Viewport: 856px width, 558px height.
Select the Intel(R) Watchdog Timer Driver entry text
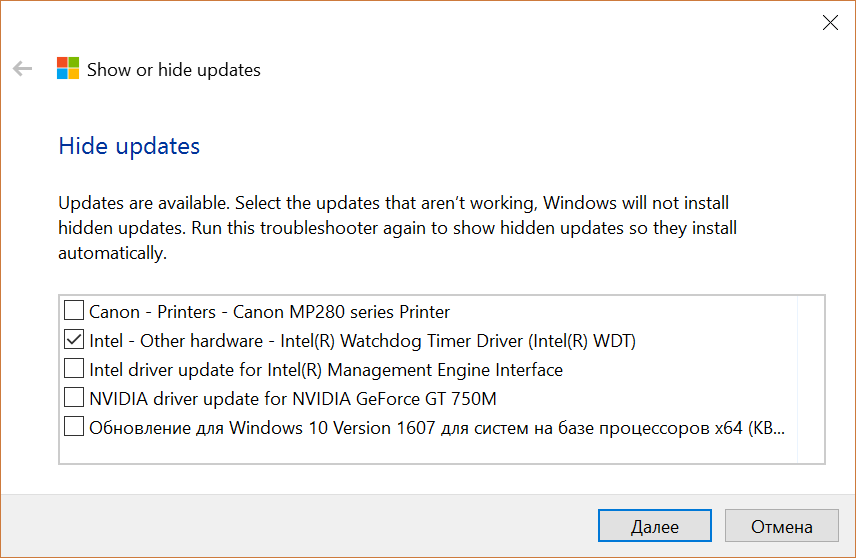coord(362,341)
